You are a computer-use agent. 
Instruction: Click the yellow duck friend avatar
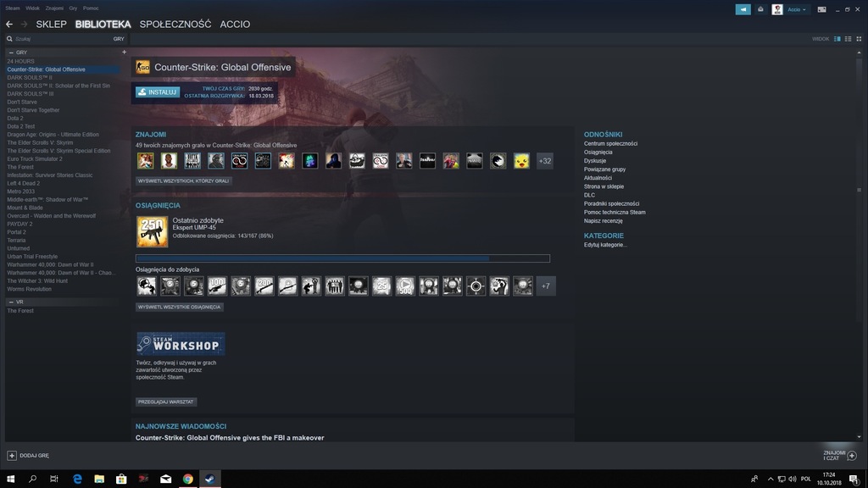(x=521, y=161)
